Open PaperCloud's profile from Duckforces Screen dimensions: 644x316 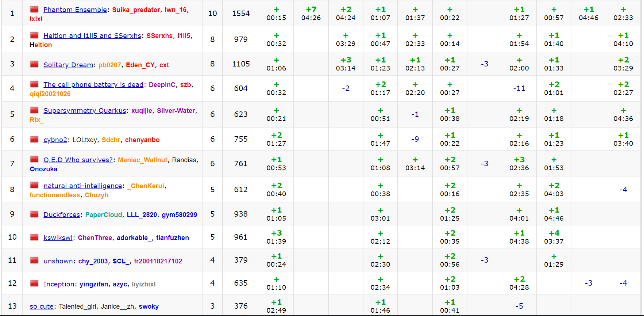pos(104,215)
